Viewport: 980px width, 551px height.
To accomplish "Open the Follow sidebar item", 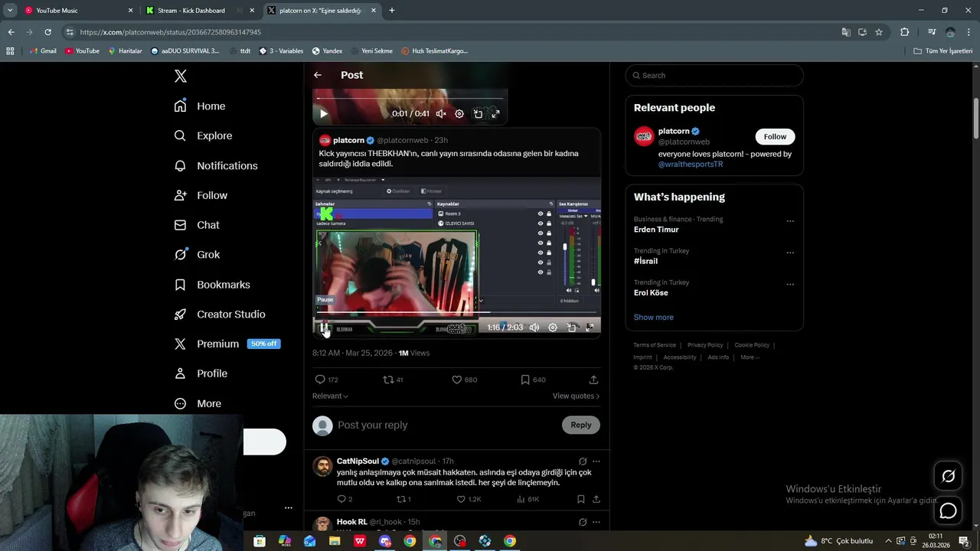I will click(x=201, y=195).
